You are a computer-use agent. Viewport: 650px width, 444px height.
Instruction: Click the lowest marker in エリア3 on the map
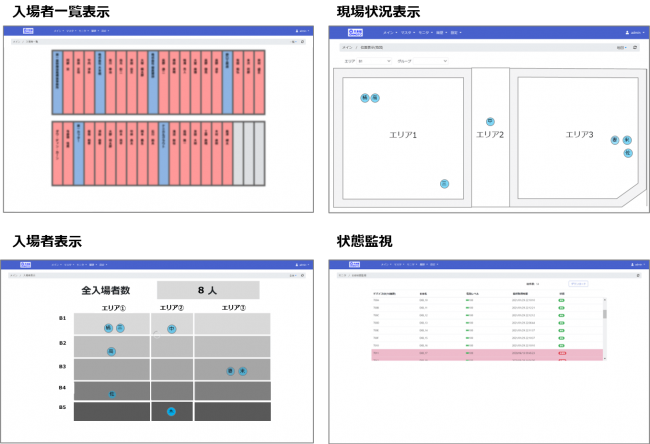[x=626, y=153]
